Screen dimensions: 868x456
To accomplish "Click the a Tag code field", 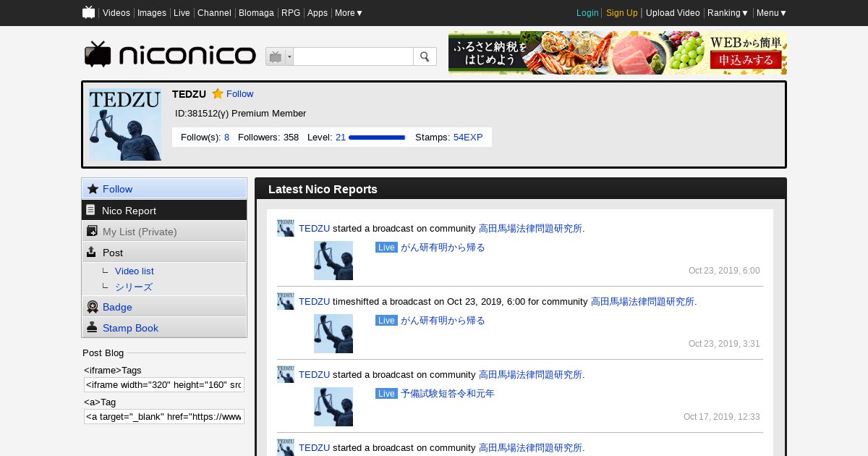I will pyautogui.click(x=164, y=416).
